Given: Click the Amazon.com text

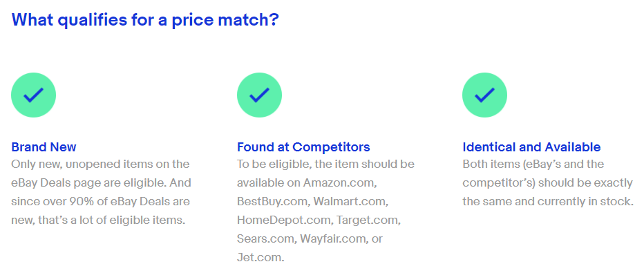Looking at the screenshot, I should point(340,182).
